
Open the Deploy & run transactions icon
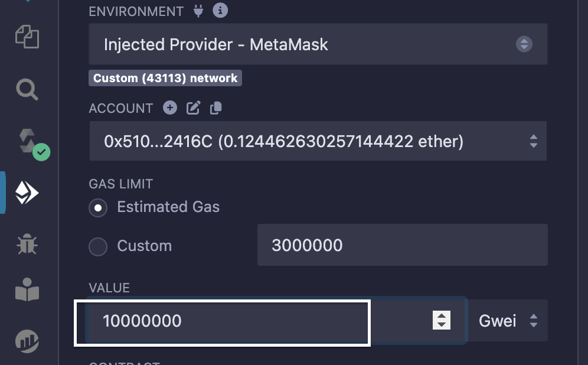coord(27,193)
